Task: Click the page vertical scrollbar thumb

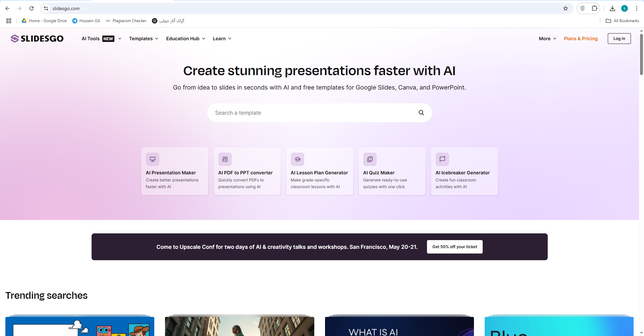Action: coord(641,54)
